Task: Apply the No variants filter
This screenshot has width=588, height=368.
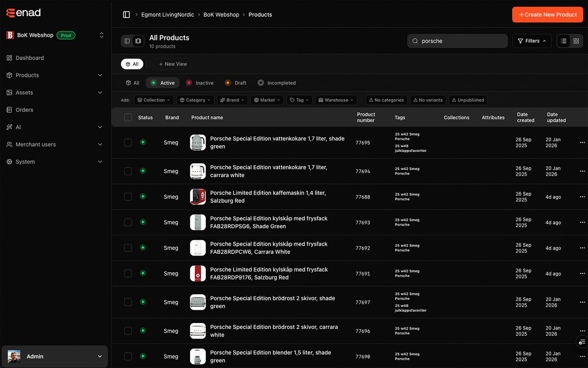Action: pyautogui.click(x=428, y=100)
